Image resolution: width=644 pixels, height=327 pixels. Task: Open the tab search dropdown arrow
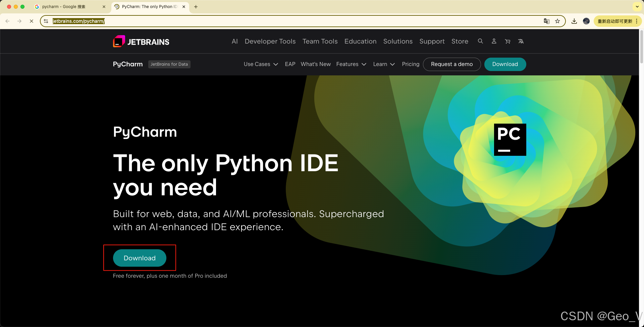(x=637, y=6)
